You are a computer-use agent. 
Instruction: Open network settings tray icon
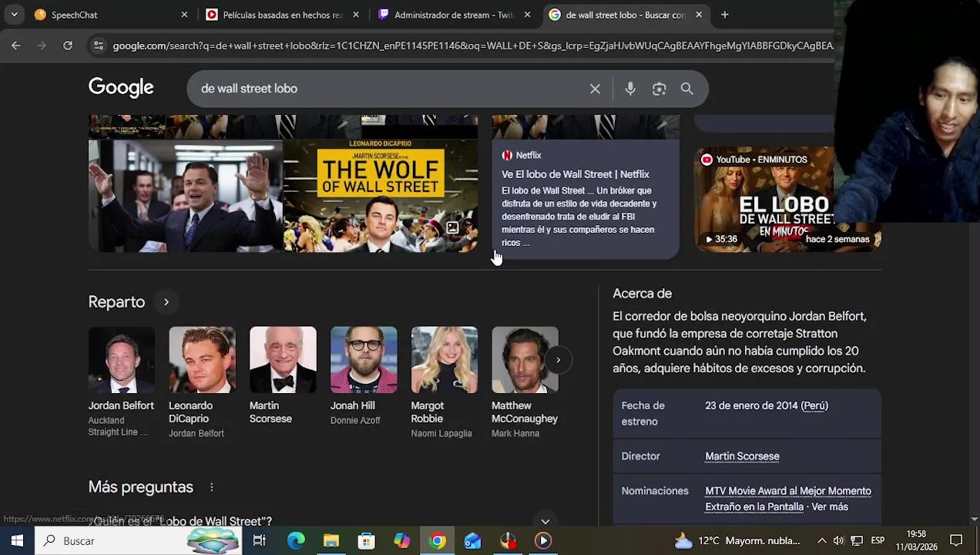(x=857, y=540)
